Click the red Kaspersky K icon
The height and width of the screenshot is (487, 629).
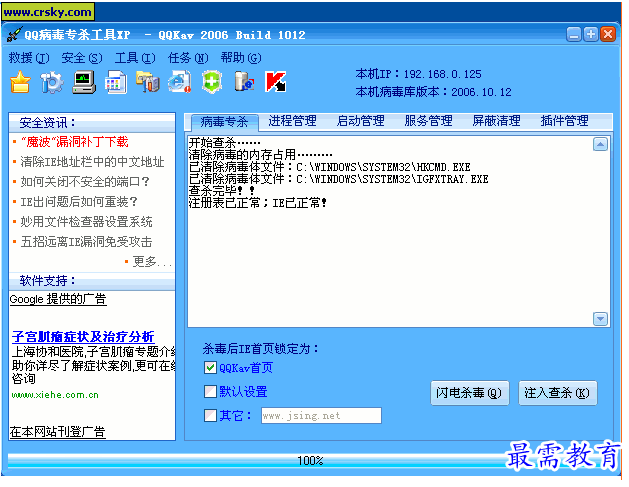click(x=276, y=82)
